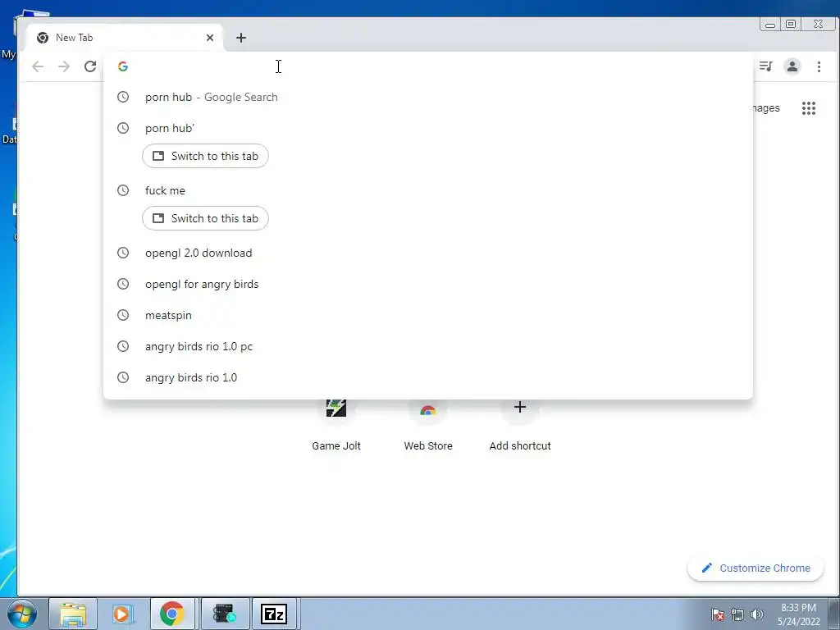Open a new tab with the plus button
Viewport: 840px width, 630px height.
point(241,38)
